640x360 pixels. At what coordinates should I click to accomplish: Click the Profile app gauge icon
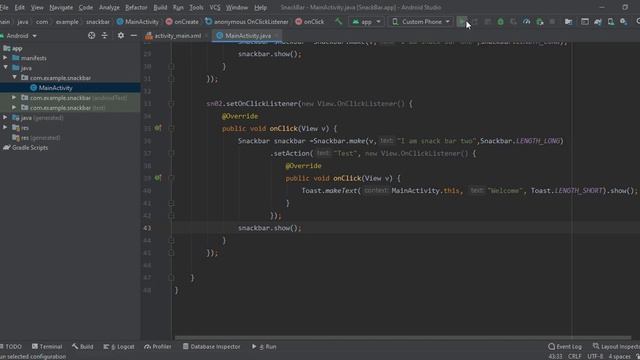coord(527,22)
